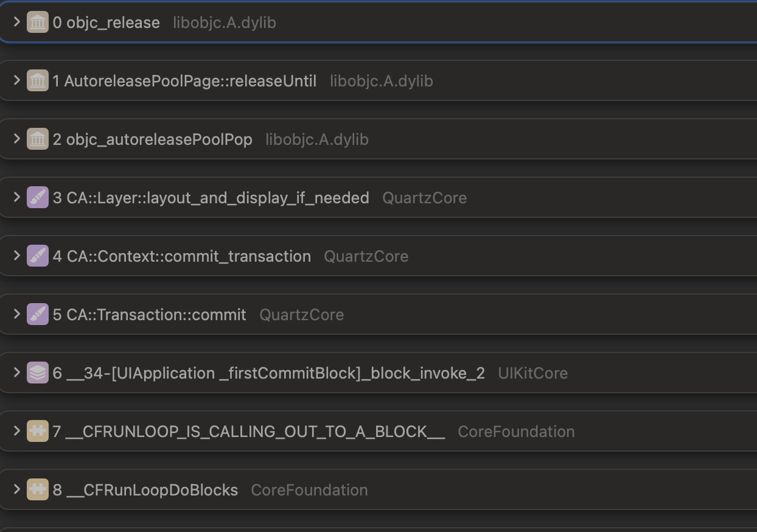Expand frame 5 CA::Transaction::commit
The image size is (757, 532).
(x=17, y=315)
